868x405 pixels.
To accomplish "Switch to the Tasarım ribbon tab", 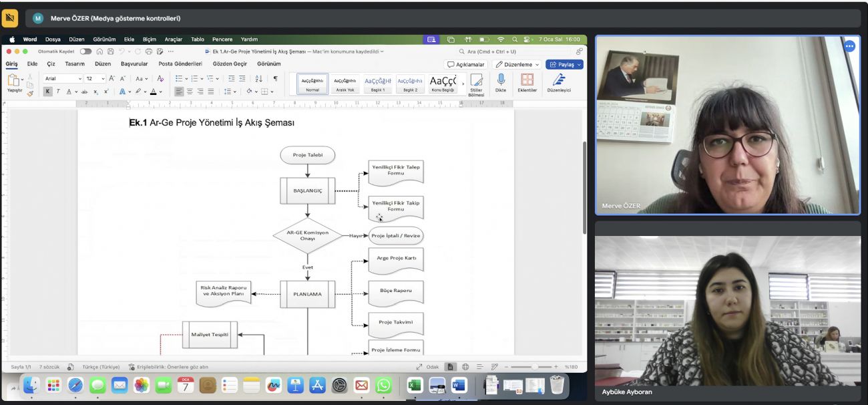I will [x=75, y=64].
